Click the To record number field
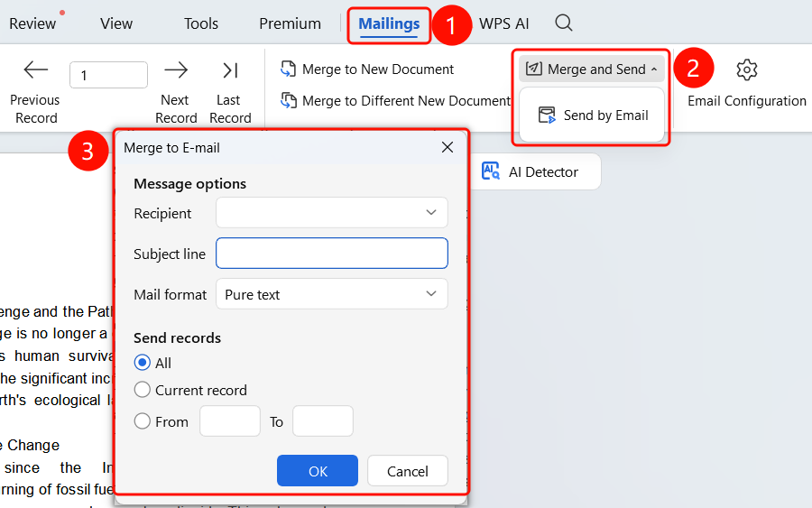The width and height of the screenshot is (812, 508). tap(323, 421)
